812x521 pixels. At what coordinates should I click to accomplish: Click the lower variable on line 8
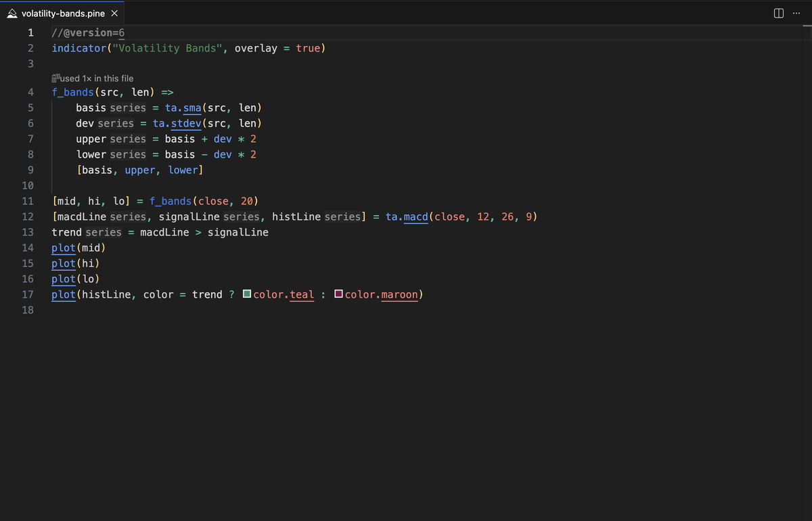click(x=91, y=154)
